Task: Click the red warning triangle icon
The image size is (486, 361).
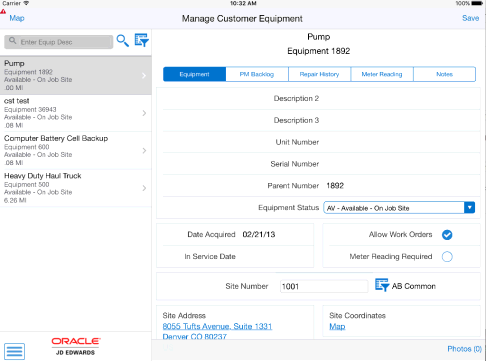Action: [3, 11]
